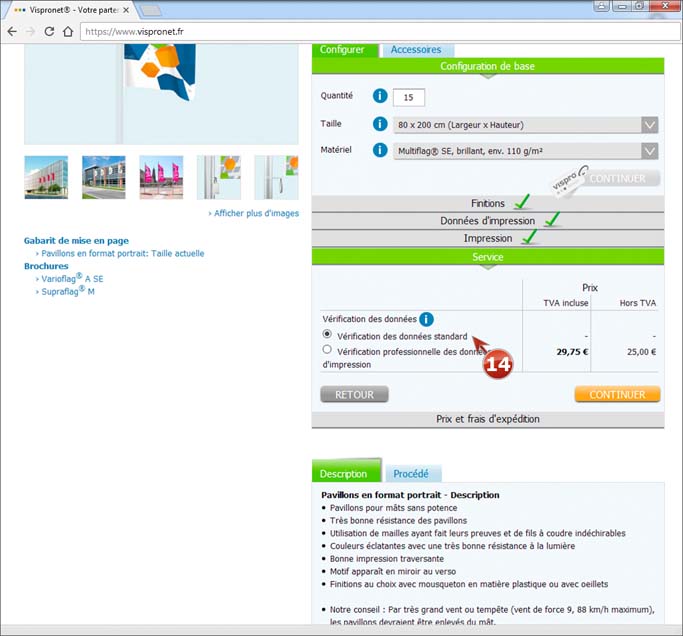683x636 pixels.
Task: Open the Procédé tab
Action: tap(412, 474)
